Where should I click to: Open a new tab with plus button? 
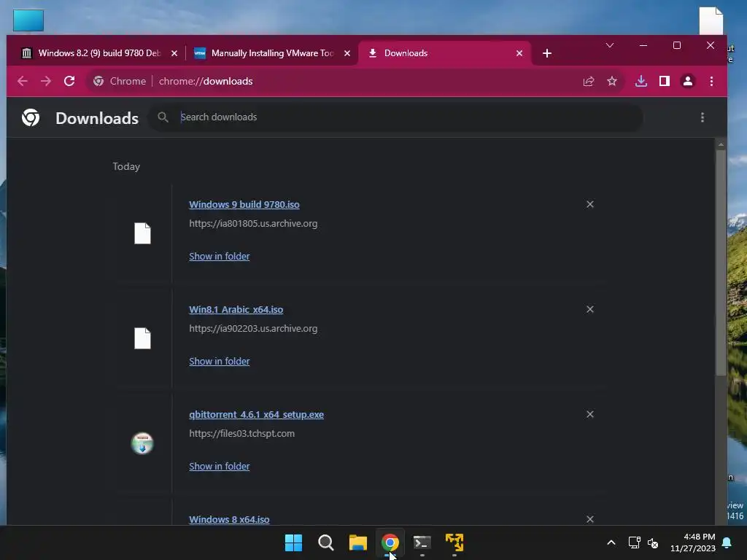coord(547,53)
